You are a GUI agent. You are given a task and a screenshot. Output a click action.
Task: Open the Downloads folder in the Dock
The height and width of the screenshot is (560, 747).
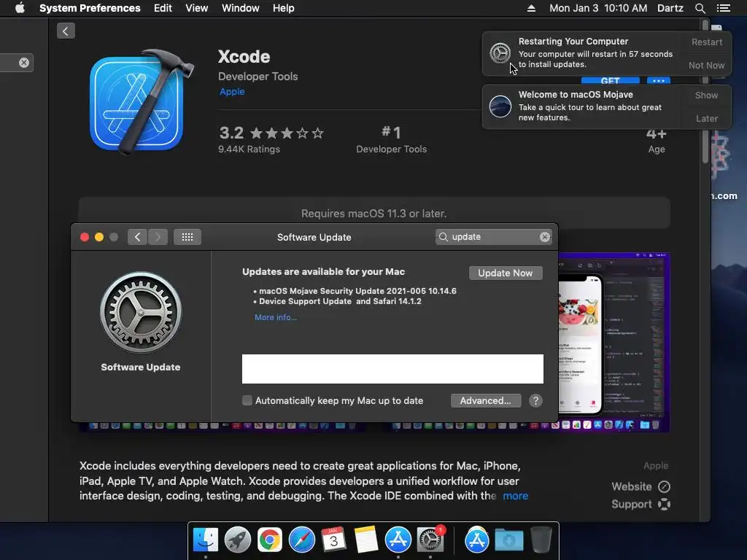508,540
